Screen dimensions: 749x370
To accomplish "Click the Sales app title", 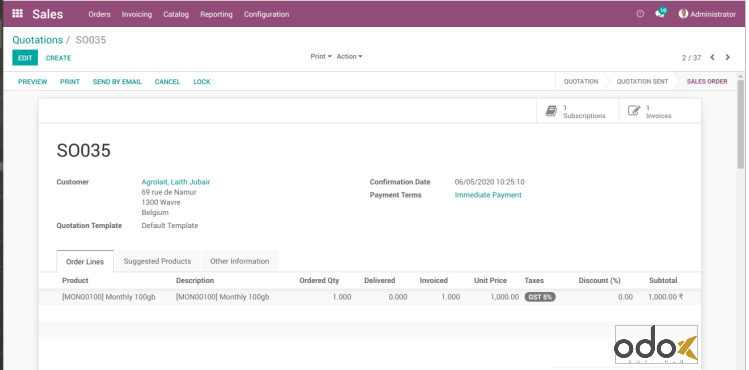I will (48, 14).
